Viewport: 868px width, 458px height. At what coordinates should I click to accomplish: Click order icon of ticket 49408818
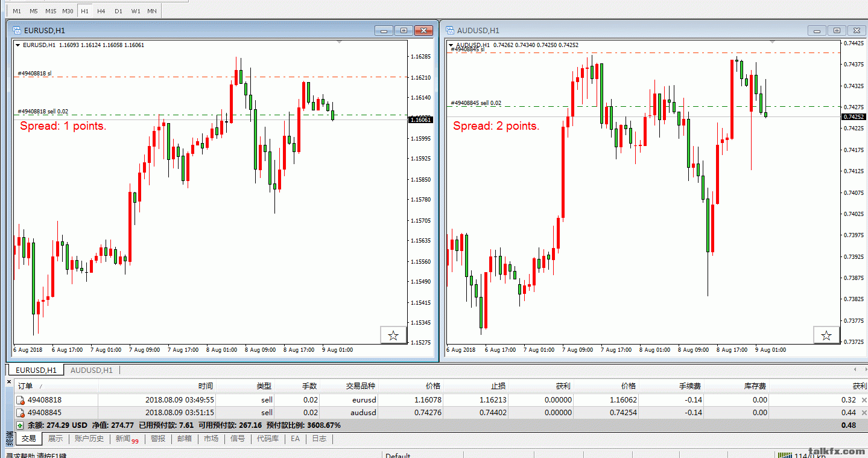click(x=21, y=400)
